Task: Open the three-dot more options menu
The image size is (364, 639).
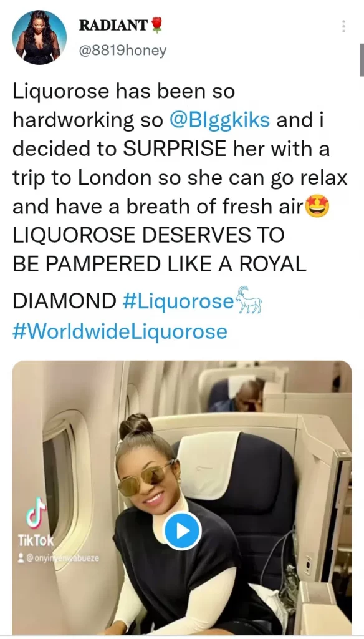Action: point(343,26)
